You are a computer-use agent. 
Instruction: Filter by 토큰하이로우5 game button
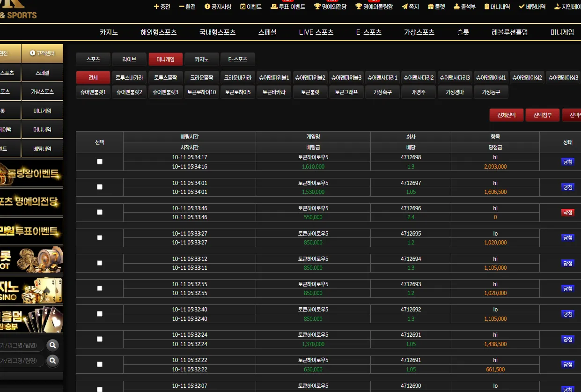(238, 92)
